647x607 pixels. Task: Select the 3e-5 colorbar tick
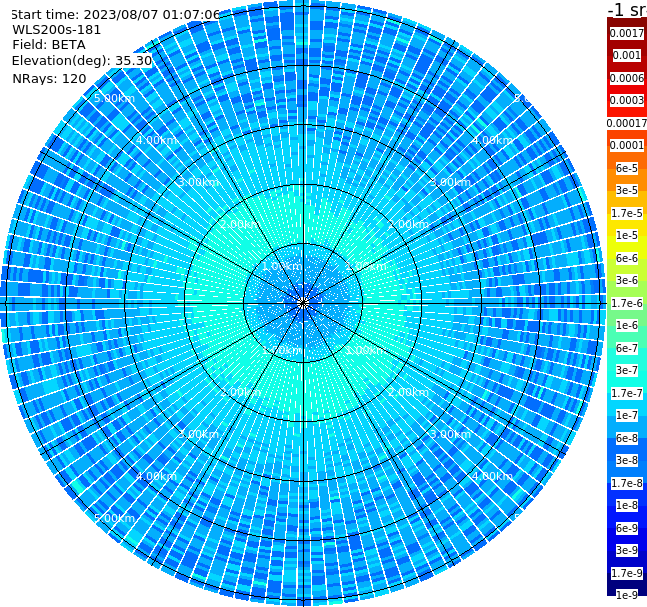pyautogui.click(x=627, y=190)
